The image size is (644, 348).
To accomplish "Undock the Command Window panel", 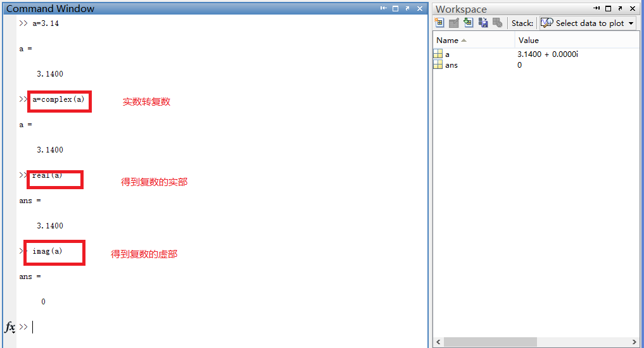I will 407,8.
